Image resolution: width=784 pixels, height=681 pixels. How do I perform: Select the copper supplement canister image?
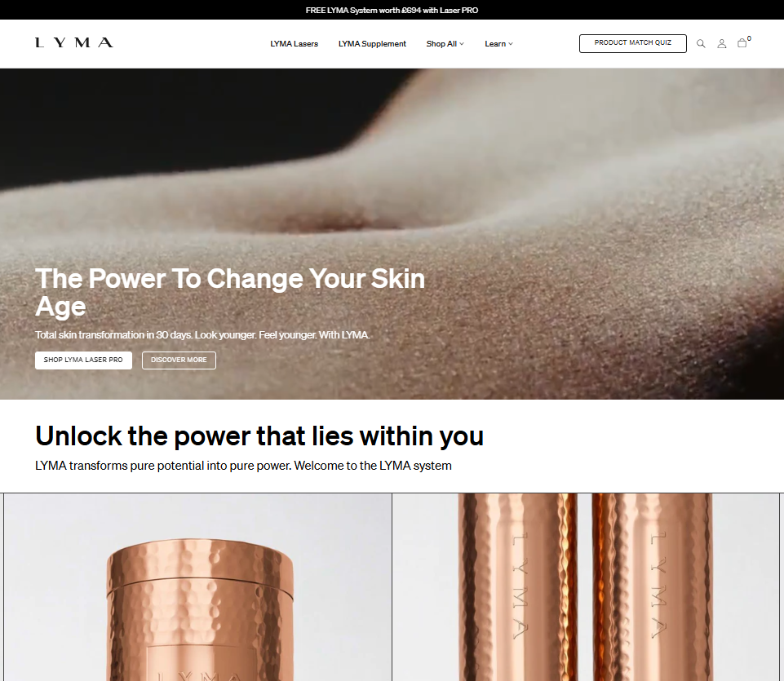(198, 587)
